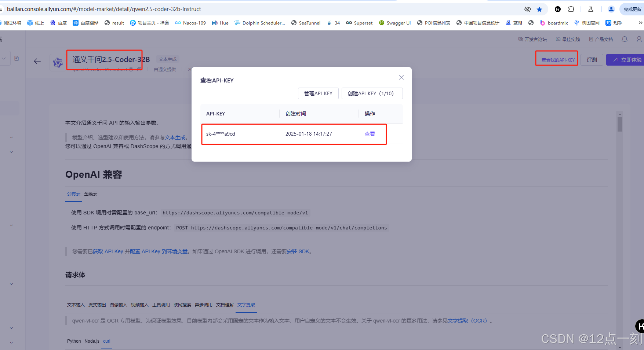Screen dimensions: 644x350
Task: Open 开发者论坛 in the top bar
Action: tap(532, 39)
